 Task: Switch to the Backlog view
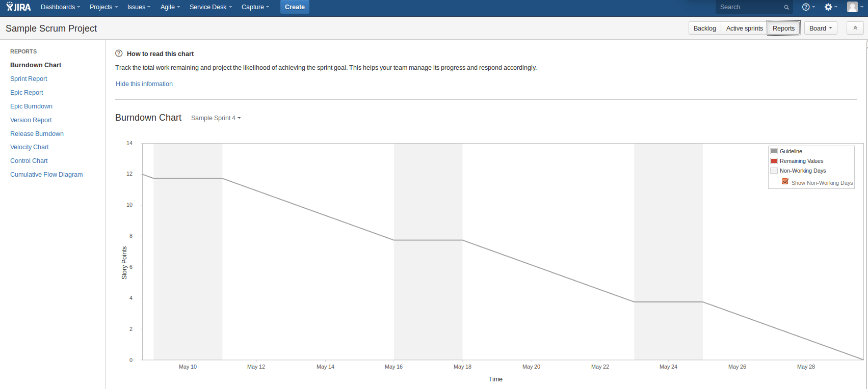[704, 29]
